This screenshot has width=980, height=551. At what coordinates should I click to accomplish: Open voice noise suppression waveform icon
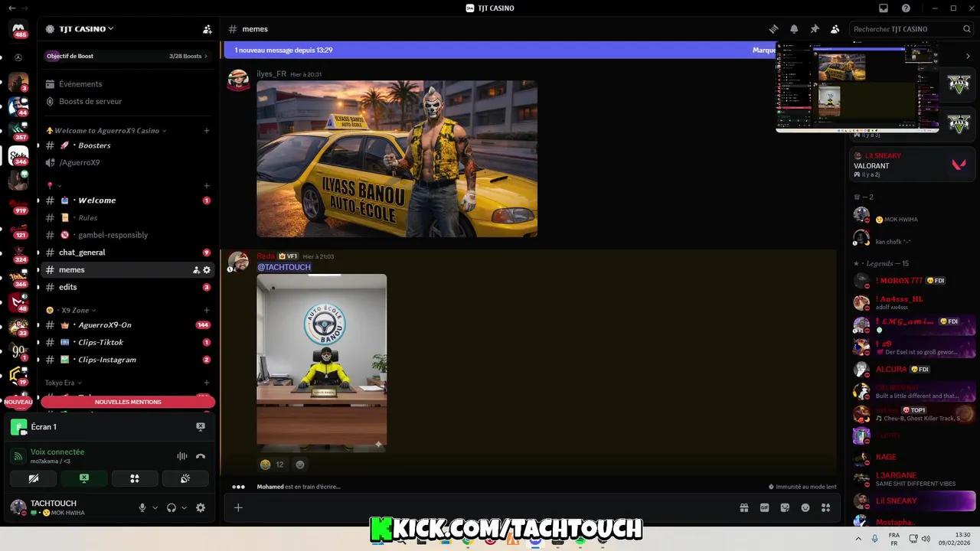pos(182,456)
